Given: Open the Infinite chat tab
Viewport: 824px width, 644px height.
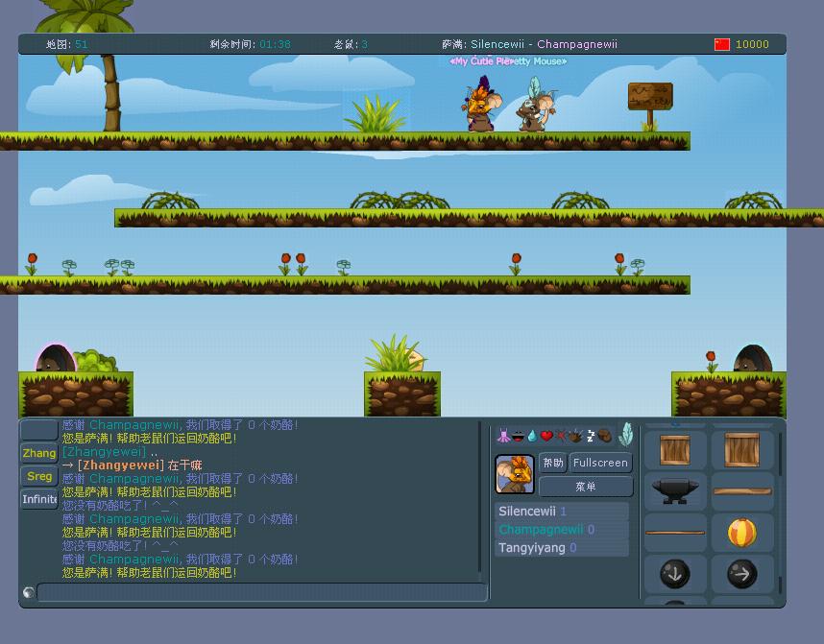Looking at the screenshot, I should pyautogui.click(x=38, y=499).
